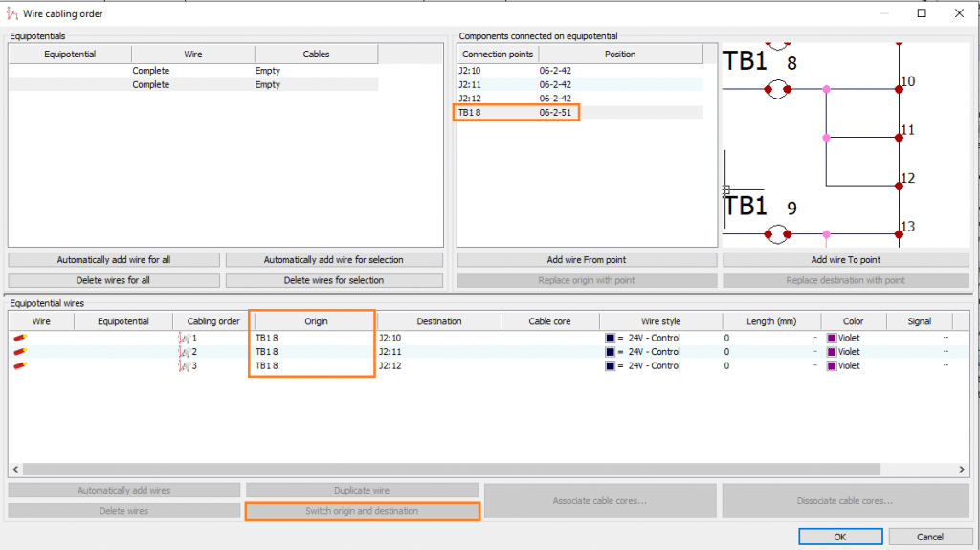
Task: Sort by Origin column header
Action: 316,321
